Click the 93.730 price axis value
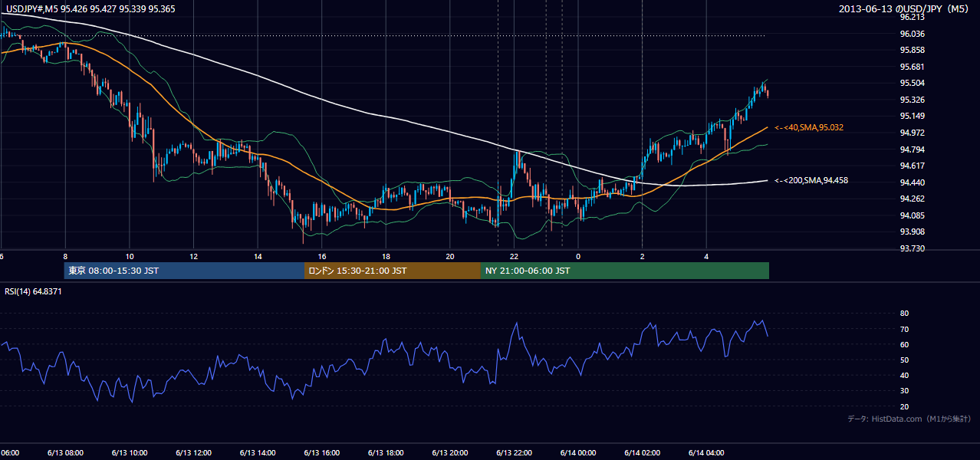 pyautogui.click(x=912, y=248)
